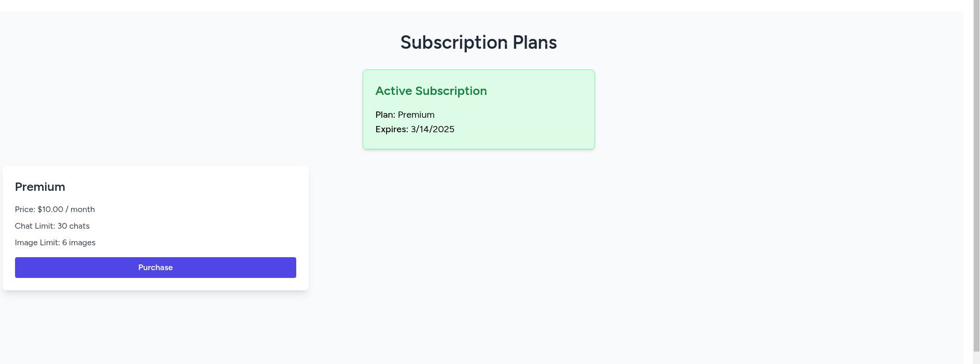Click blank area inside Premium card header

tap(197, 187)
